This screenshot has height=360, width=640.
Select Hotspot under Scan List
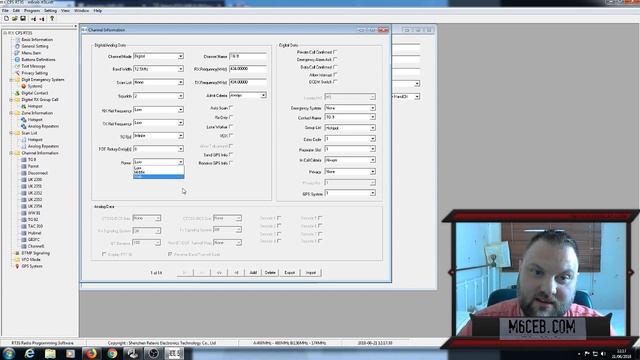point(35,140)
